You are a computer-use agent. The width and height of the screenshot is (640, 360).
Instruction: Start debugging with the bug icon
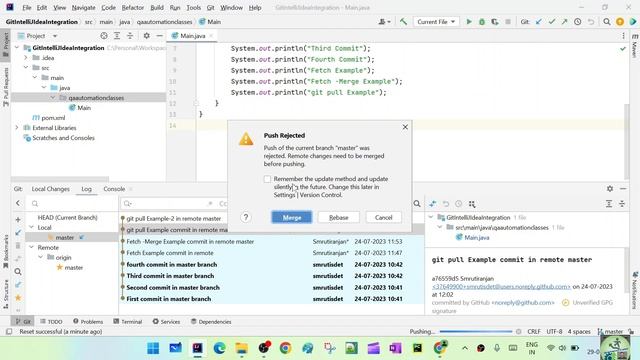(482, 22)
